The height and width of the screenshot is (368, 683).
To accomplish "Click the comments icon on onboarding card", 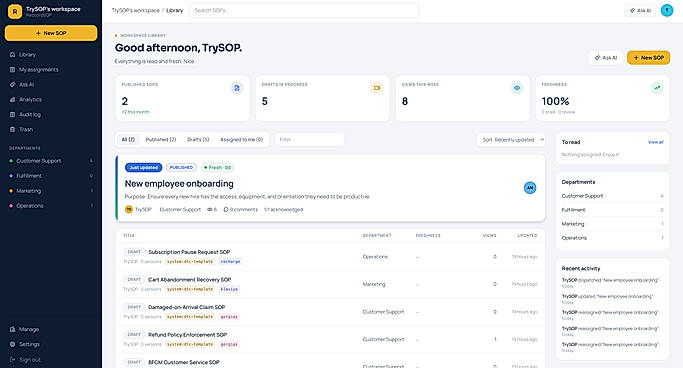I will click(x=226, y=209).
